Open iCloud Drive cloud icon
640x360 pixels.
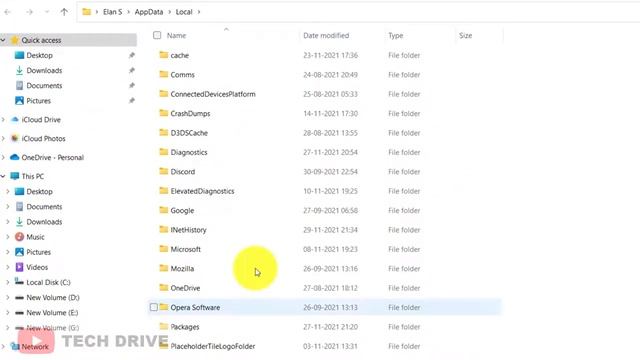pos(15,120)
